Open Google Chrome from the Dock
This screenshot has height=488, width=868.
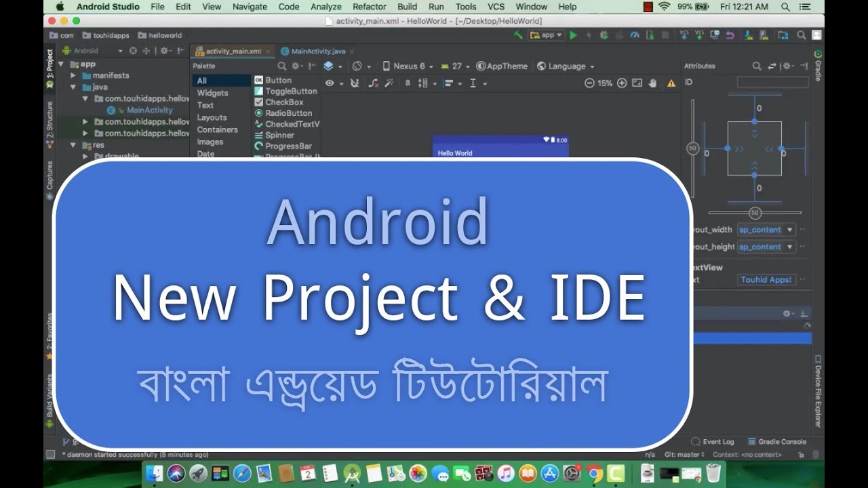[x=595, y=473]
